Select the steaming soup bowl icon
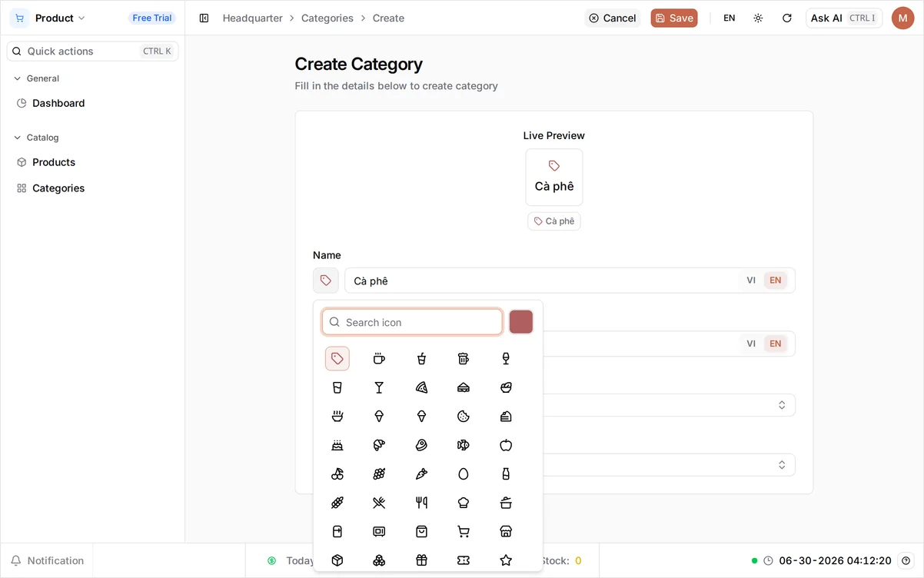 pyautogui.click(x=337, y=417)
